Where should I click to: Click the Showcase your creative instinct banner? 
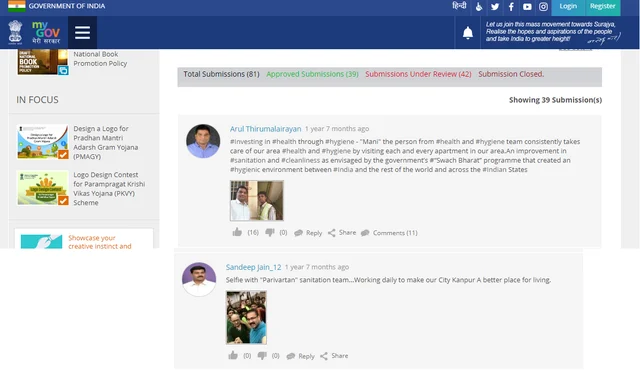click(84, 239)
